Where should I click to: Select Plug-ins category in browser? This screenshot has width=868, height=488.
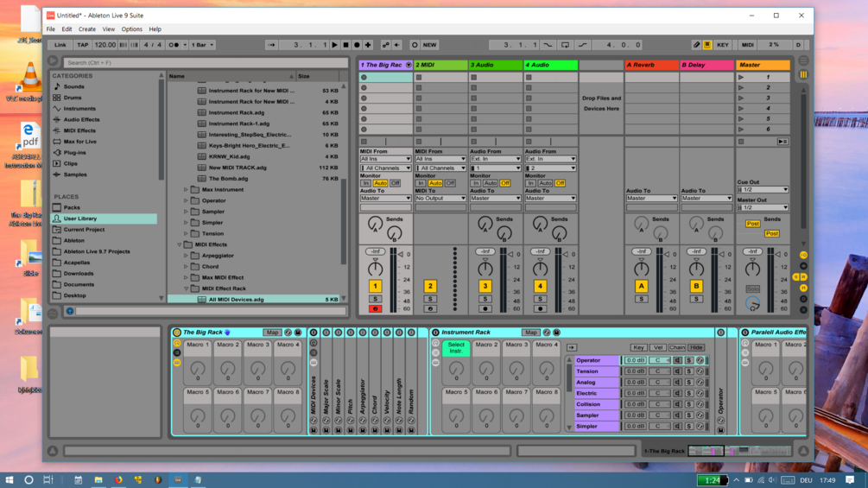click(x=74, y=153)
